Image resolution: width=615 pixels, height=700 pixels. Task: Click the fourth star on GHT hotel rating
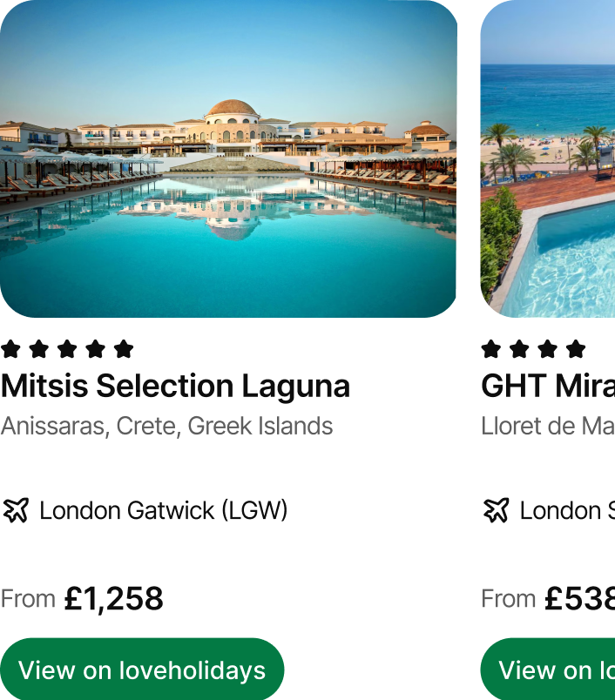click(x=576, y=349)
